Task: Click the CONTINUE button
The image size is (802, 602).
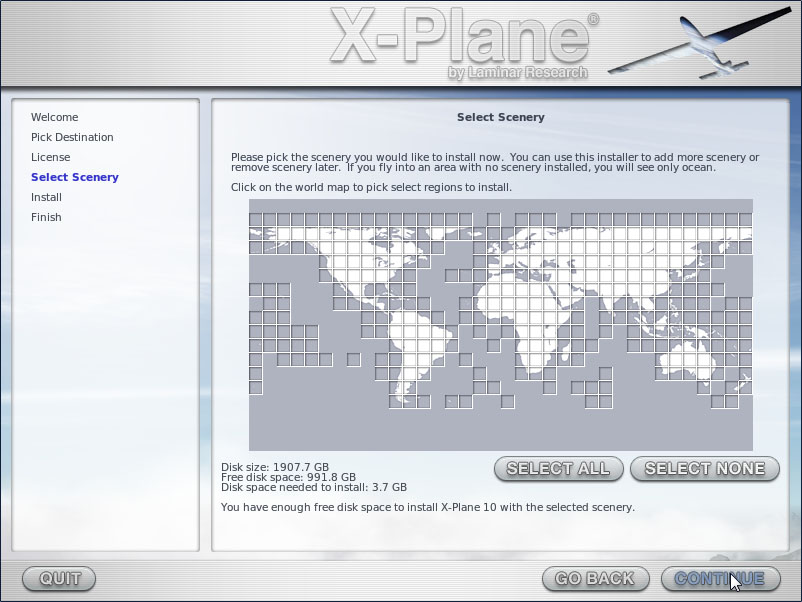Action: [x=721, y=578]
